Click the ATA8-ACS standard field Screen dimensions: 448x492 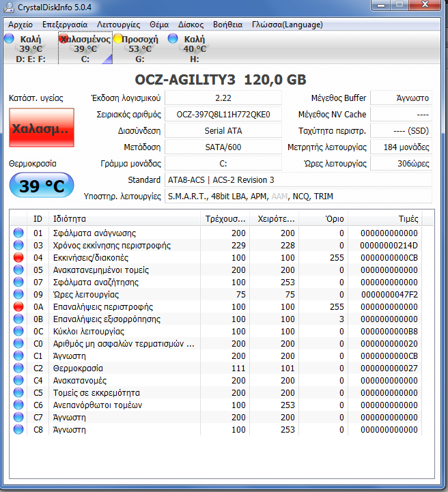pos(298,179)
